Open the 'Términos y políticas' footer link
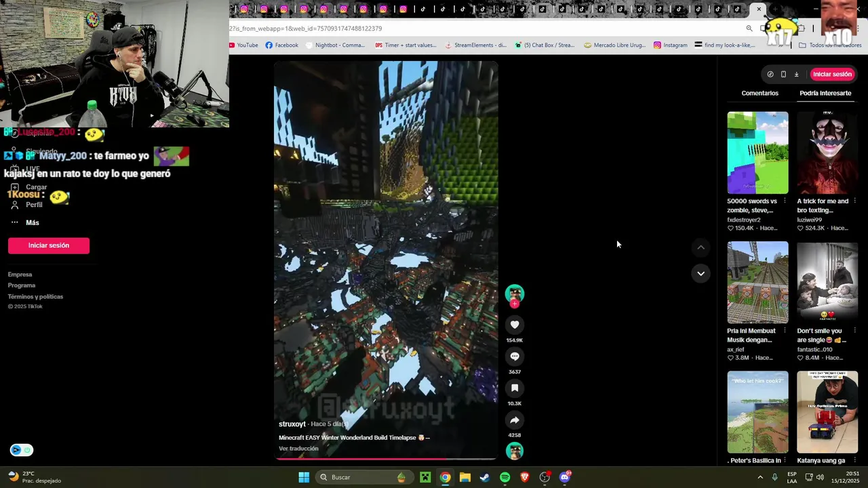This screenshot has width=868, height=488. (x=35, y=296)
